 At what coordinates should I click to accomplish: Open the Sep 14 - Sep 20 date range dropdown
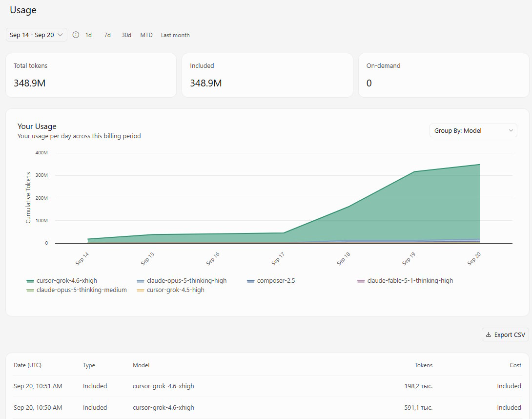tap(36, 35)
